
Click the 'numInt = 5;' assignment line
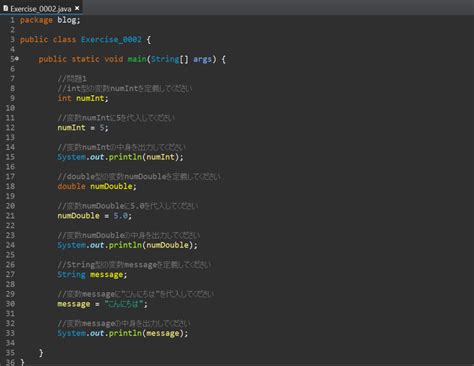83,128
